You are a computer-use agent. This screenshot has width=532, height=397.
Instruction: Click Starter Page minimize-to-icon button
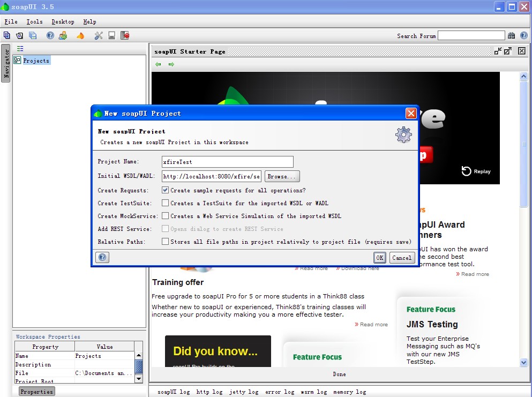(498, 51)
